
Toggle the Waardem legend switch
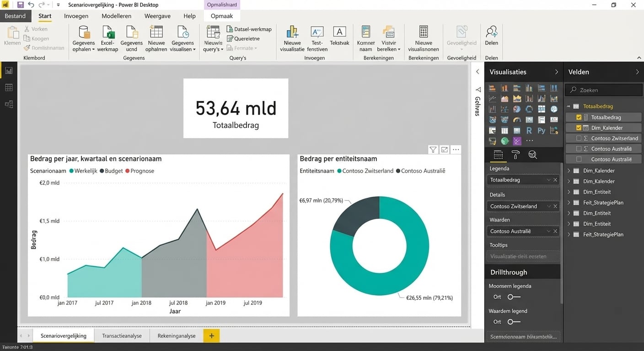pos(514,322)
